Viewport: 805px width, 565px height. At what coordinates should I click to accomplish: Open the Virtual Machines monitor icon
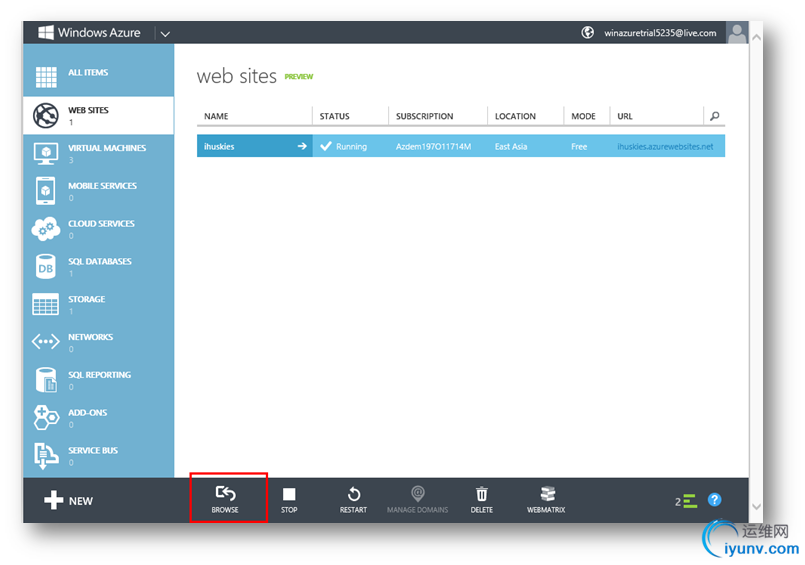pyautogui.click(x=46, y=153)
